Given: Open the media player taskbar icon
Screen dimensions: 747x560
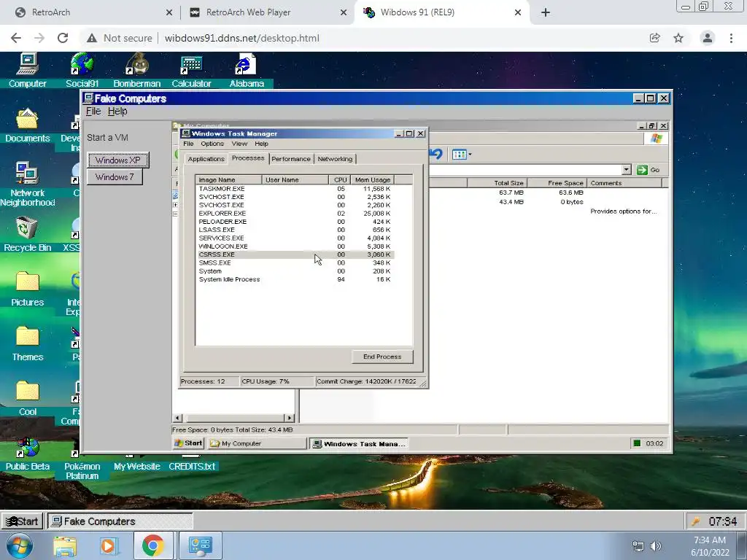Looking at the screenshot, I should [x=109, y=546].
